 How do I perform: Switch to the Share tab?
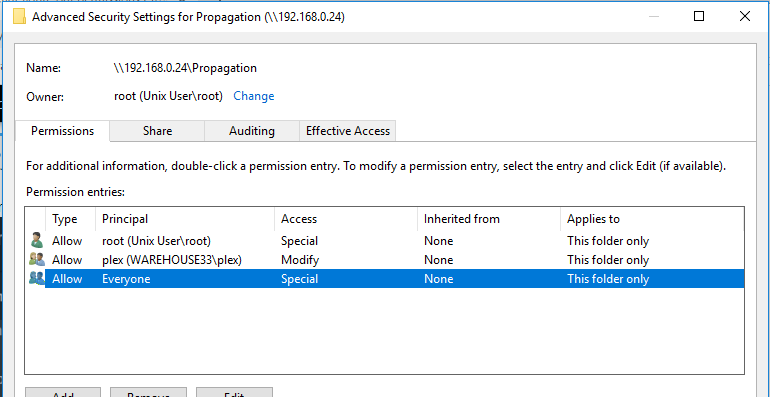157,131
